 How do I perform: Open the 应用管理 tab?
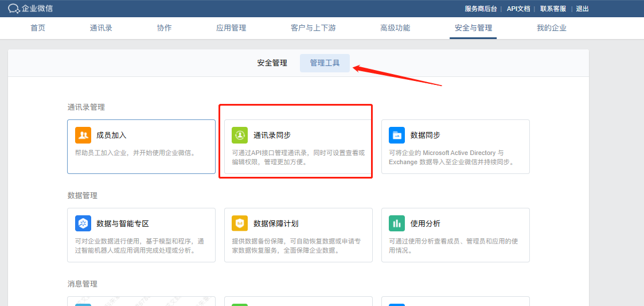(x=231, y=28)
